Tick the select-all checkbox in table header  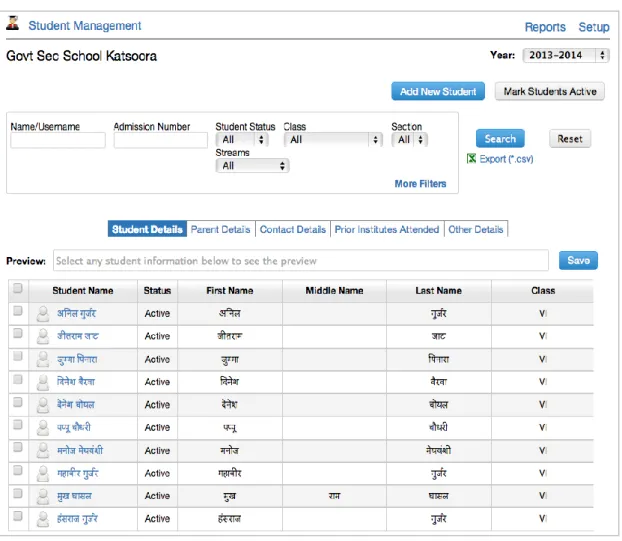(x=17, y=288)
